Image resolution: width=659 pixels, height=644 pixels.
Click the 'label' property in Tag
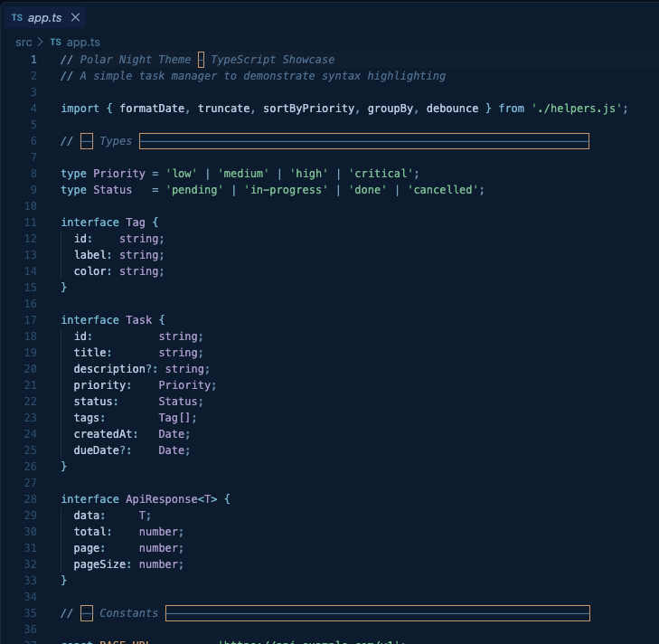coord(89,255)
